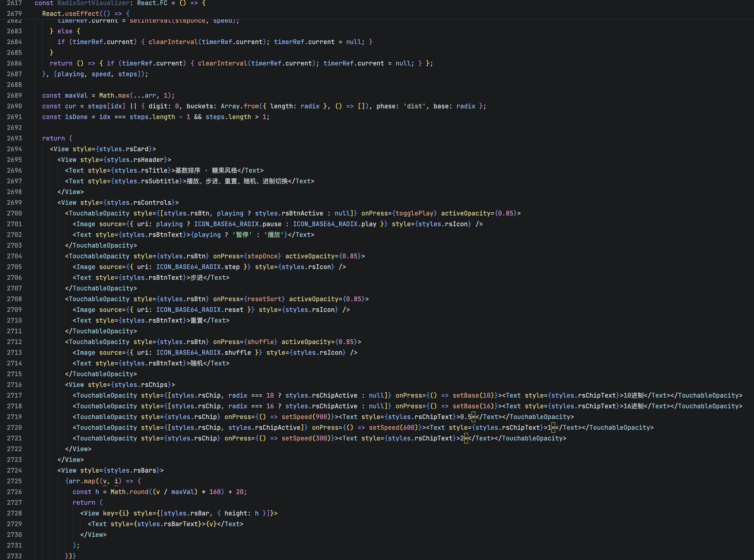
Task: Click highlighted '×' after 1 on line 2720
Action: [x=553, y=428]
